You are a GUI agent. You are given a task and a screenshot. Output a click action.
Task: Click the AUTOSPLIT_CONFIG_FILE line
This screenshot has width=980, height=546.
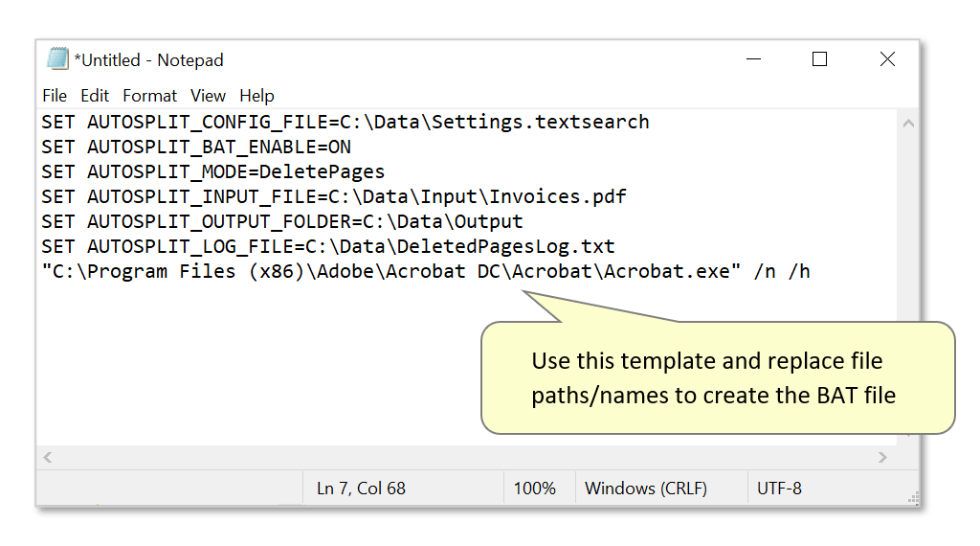click(x=345, y=122)
